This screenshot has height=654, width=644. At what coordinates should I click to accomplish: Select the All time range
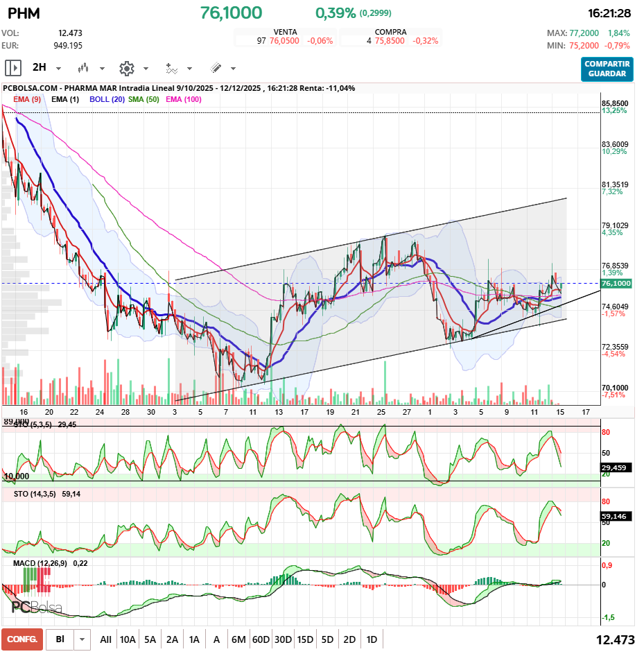(x=105, y=639)
